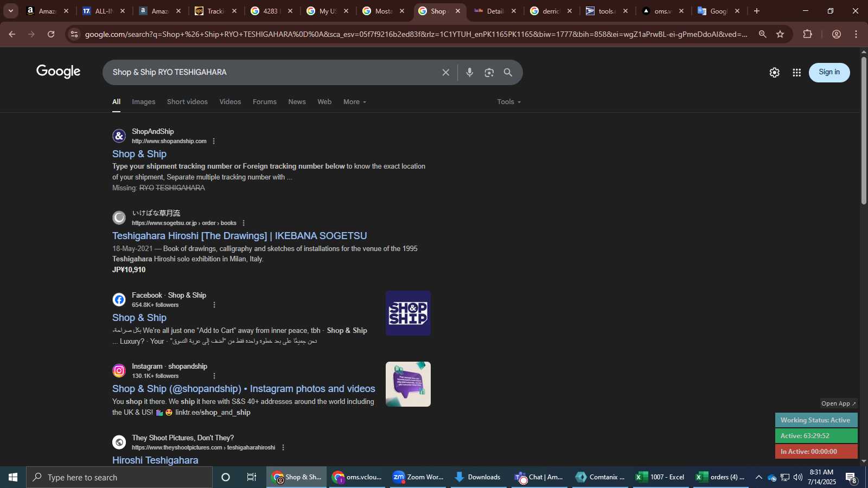This screenshot has height=488, width=868.
Task: Click the Google logo
Action: coord(59,72)
